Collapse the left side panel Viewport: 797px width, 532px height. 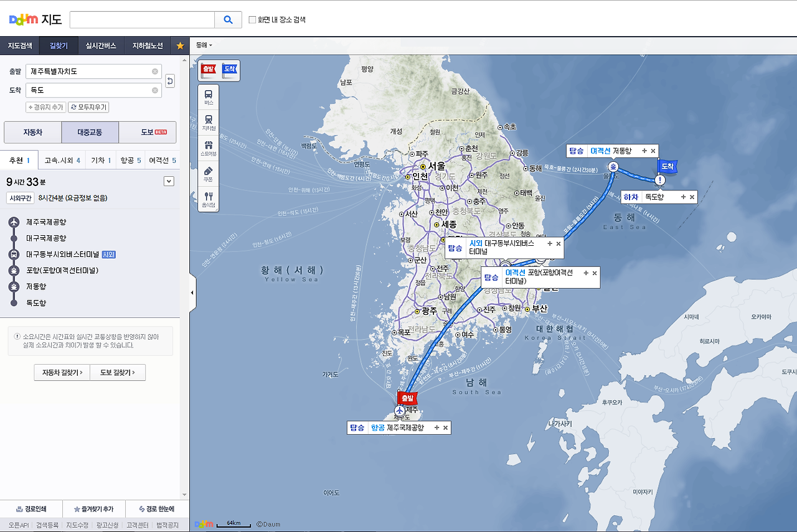[192, 292]
